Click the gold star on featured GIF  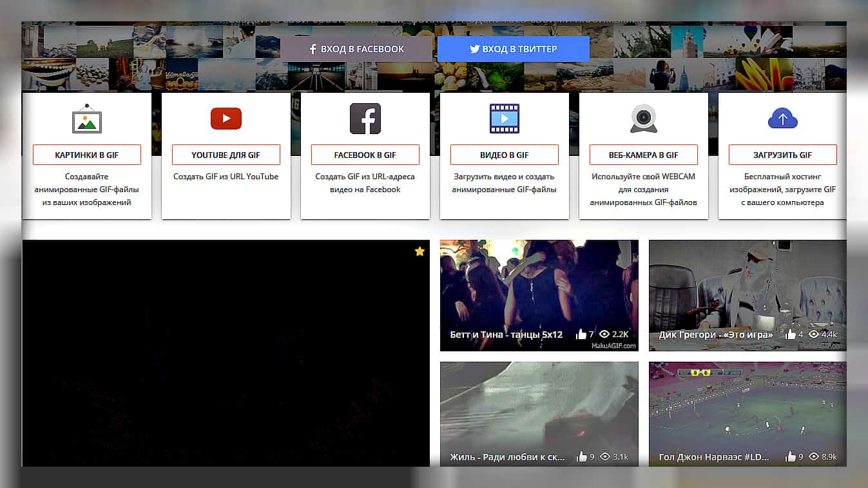click(420, 251)
